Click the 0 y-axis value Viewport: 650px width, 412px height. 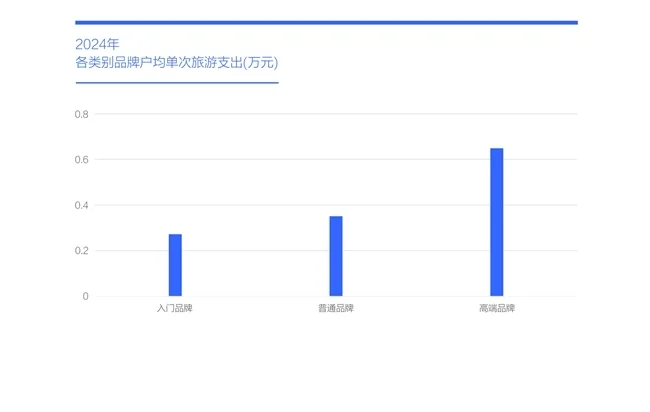tap(85, 296)
